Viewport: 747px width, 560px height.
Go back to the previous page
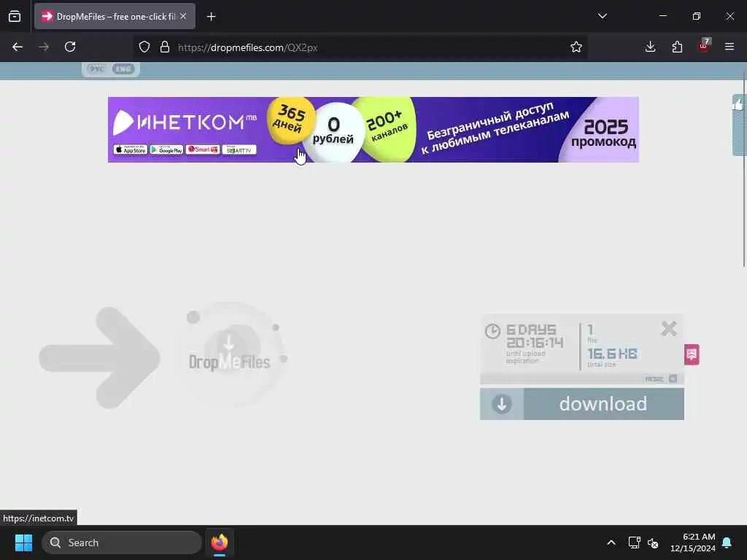[x=18, y=47]
